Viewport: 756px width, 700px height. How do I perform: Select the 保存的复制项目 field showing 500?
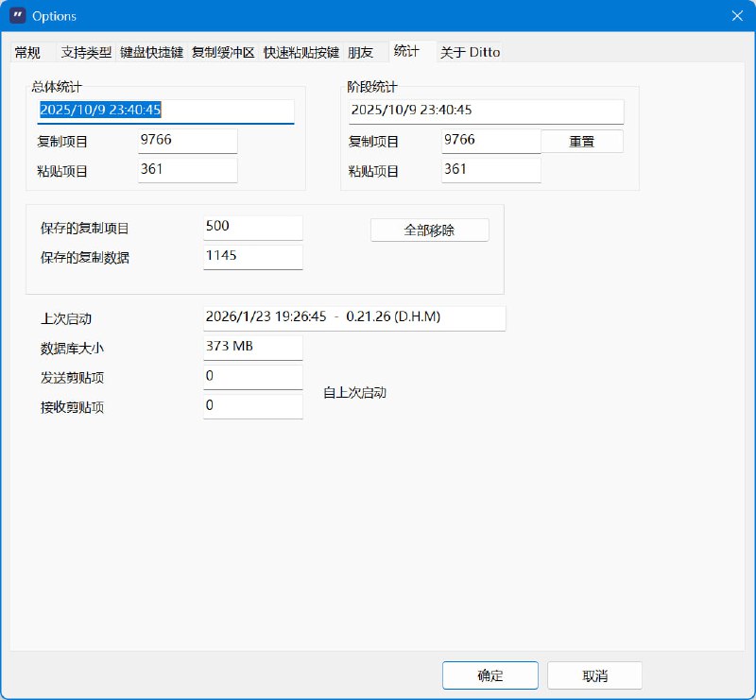pos(252,227)
